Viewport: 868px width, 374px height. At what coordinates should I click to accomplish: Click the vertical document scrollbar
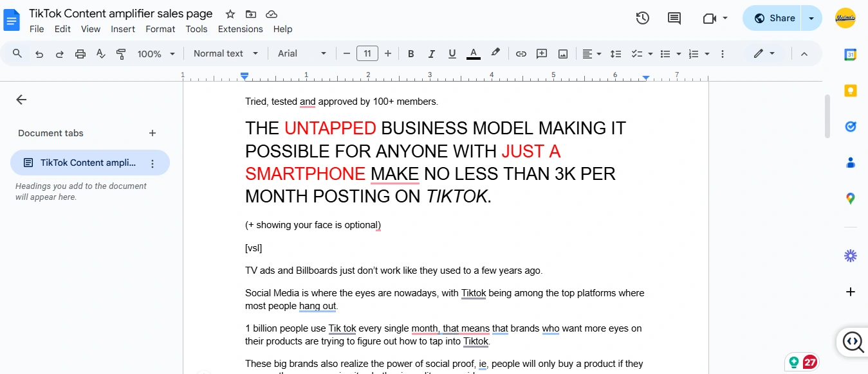click(827, 116)
